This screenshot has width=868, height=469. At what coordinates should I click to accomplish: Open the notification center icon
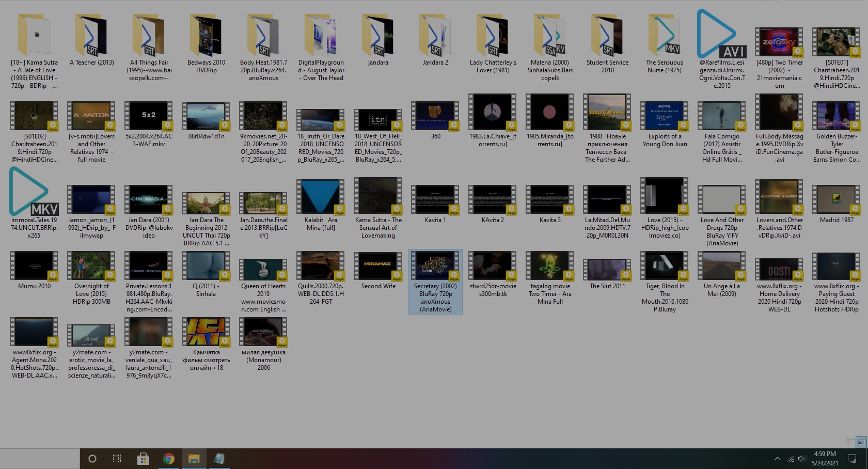pos(853,459)
